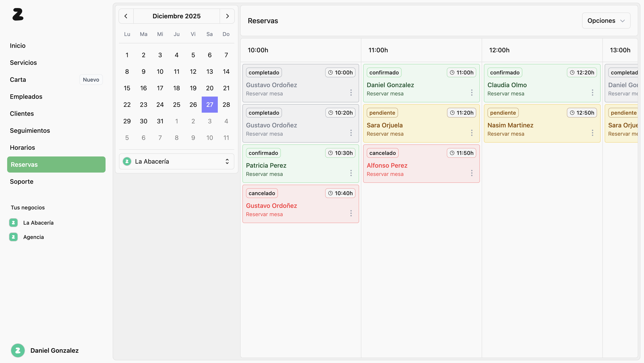Navigate to Horarios section
644x363 pixels.
point(22,148)
